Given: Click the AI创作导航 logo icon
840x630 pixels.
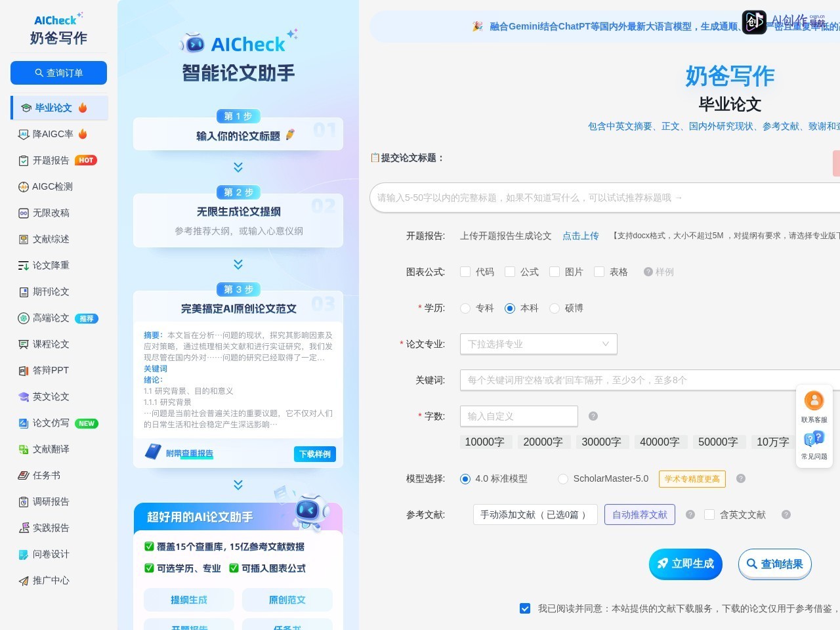Looking at the screenshot, I should pyautogui.click(x=754, y=22).
